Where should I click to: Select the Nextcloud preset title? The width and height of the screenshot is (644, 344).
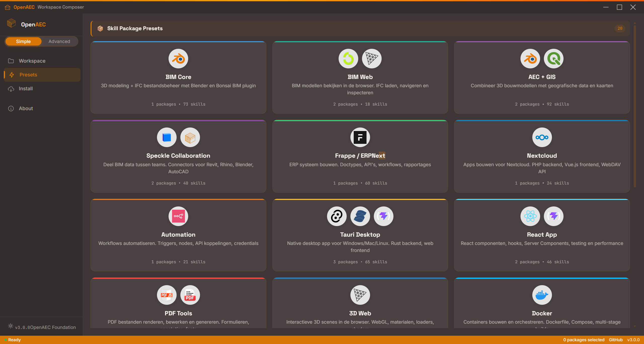pos(542,156)
